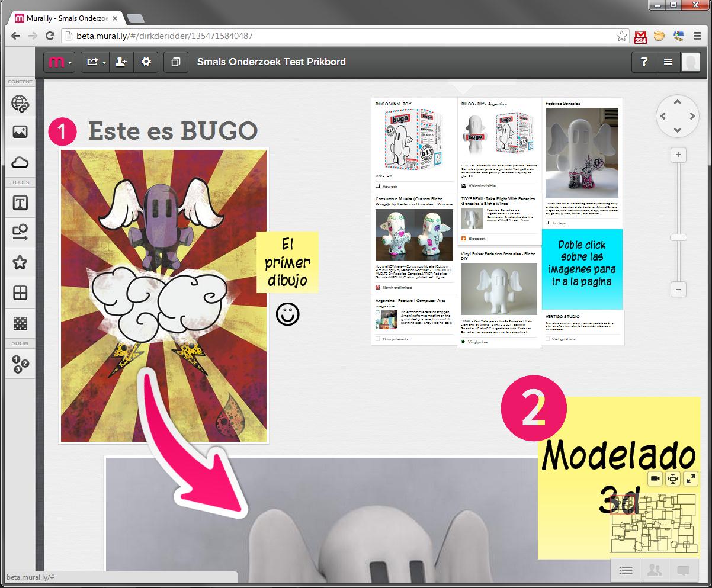
Task: Click the checkered background tool
Action: (20, 323)
